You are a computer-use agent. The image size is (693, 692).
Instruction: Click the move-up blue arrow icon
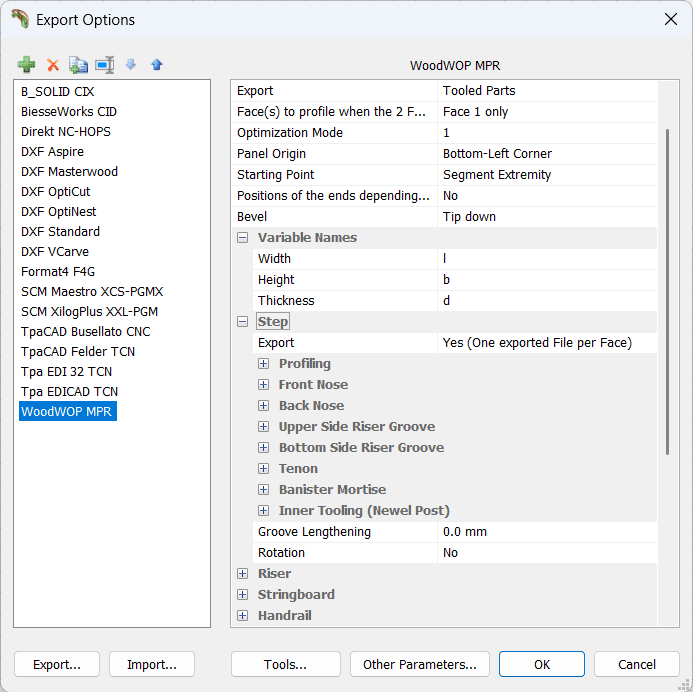point(156,65)
